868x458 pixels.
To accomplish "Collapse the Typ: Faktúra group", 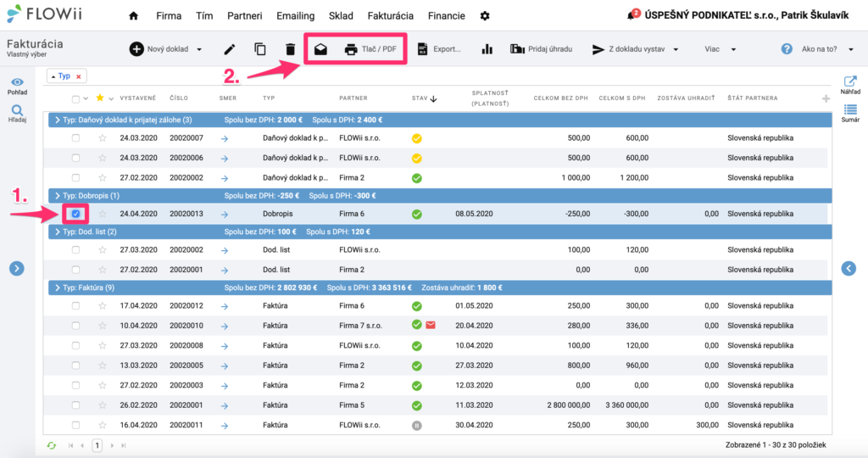I will (x=57, y=288).
